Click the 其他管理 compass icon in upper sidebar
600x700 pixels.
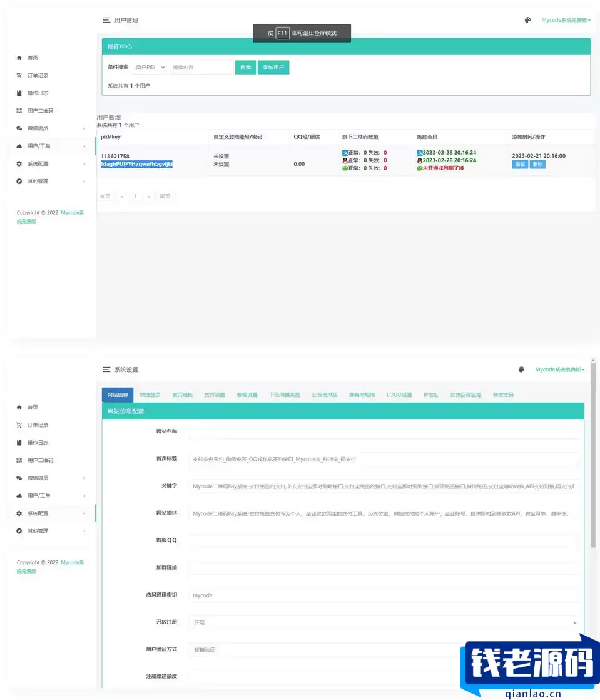coord(19,181)
